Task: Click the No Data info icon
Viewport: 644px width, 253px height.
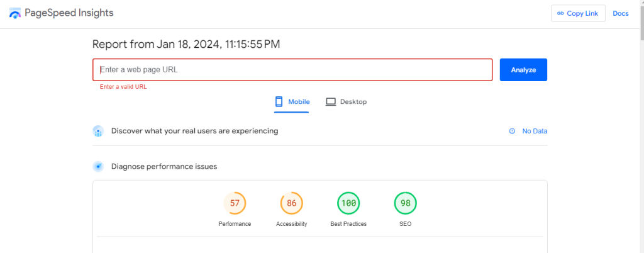Action: coord(512,132)
